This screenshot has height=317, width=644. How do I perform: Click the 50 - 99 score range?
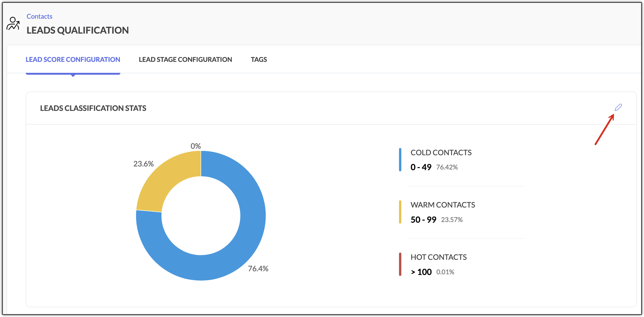pyautogui.click(x=423, y=219)
